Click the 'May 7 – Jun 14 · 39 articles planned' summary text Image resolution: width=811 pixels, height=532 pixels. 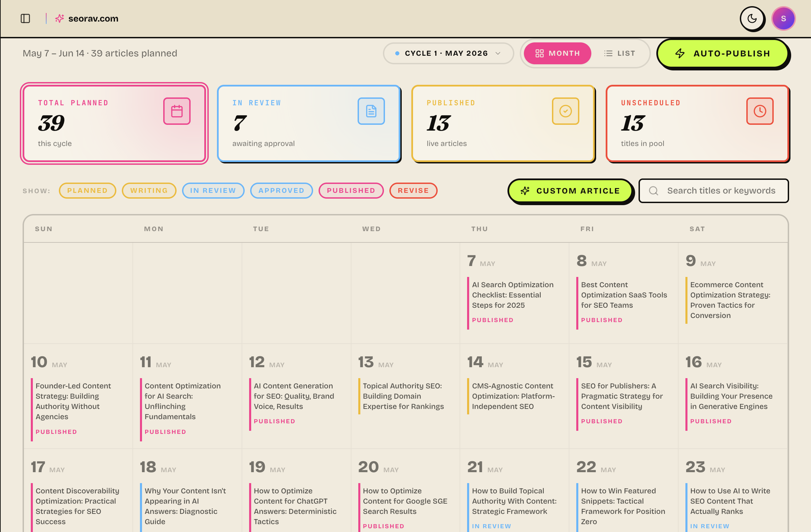pyautogui.click(x=100, y=53)
